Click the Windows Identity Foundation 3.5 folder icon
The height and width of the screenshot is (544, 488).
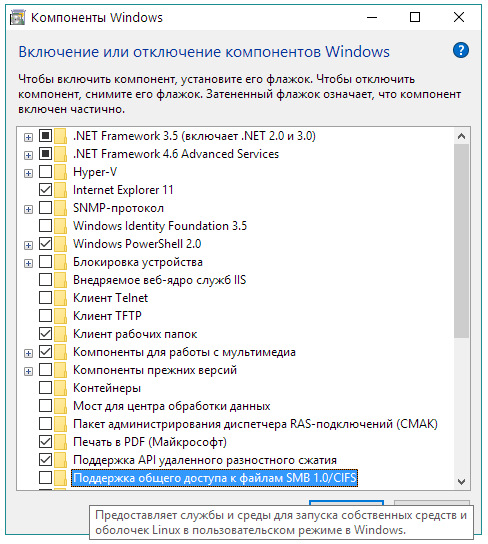point(60,226)
